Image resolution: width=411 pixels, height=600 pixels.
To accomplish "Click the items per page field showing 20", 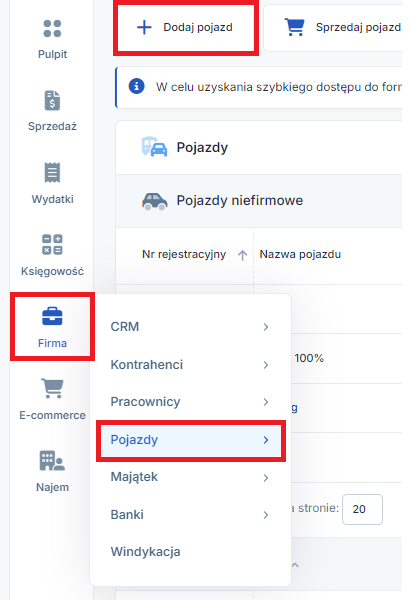I will point(362,509).
